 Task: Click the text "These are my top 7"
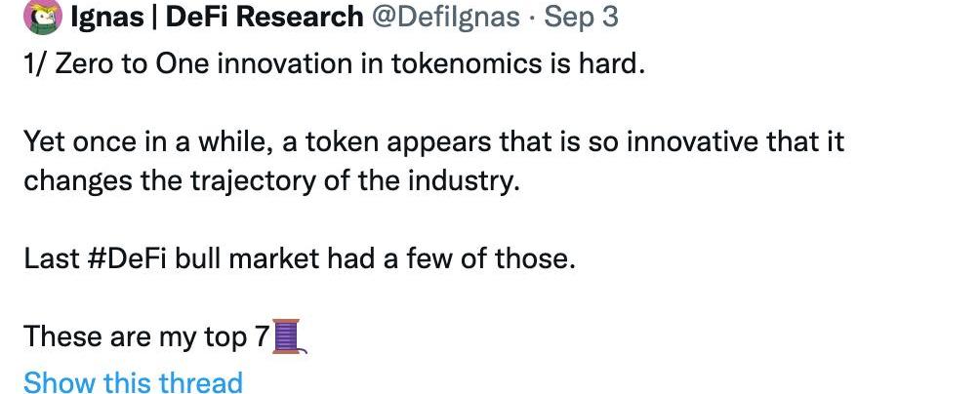pyautogui.click(x=146, y=336)
